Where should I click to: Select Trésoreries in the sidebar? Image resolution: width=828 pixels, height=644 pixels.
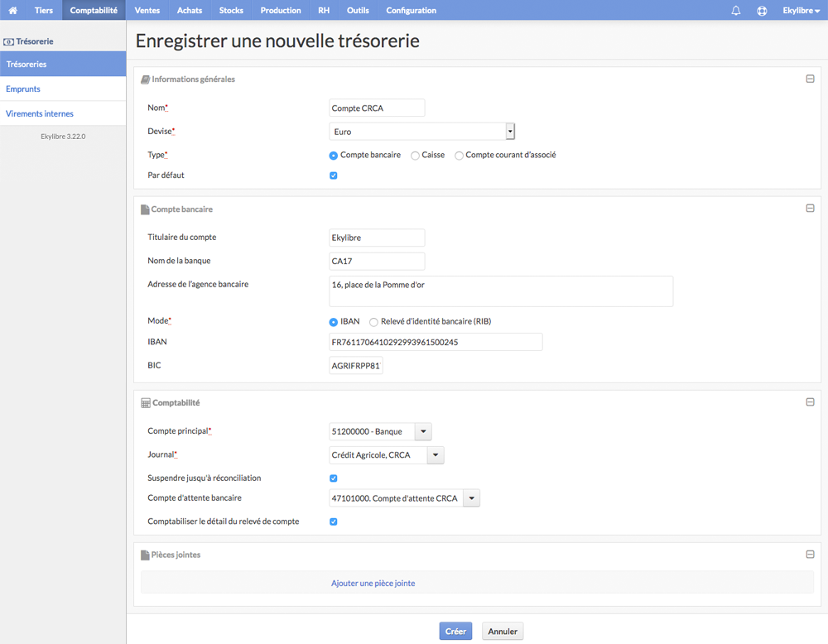point(63,64)
